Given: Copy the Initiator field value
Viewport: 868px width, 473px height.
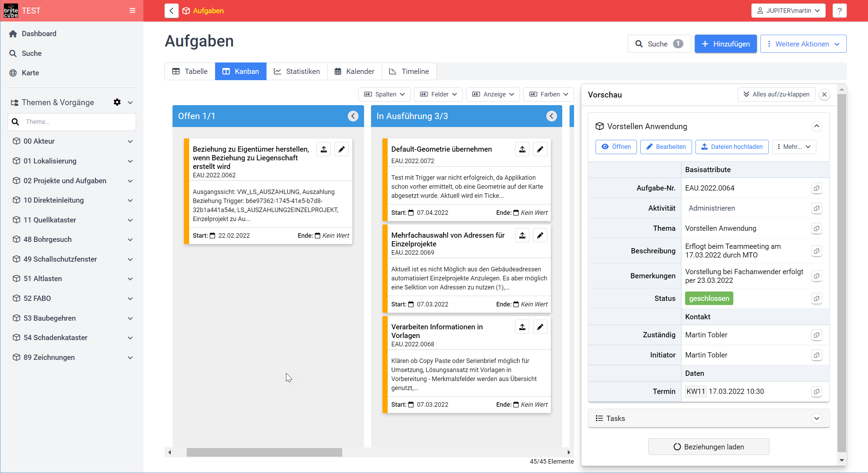Looking at the screenshot, I should [x=817, y=355].
